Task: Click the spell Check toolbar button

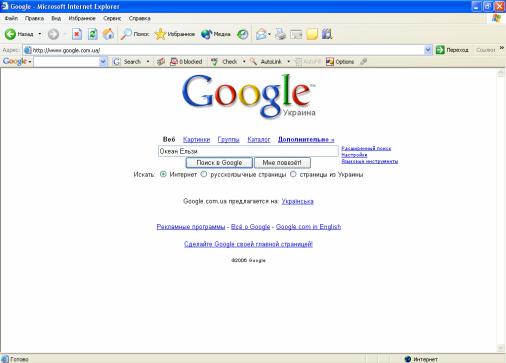Action: click(x=224, y=62)
